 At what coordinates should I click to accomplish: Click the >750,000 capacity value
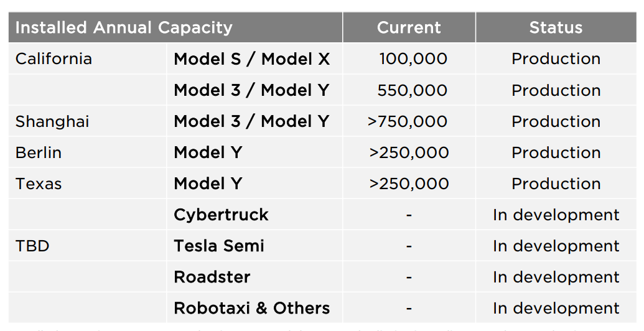click(x=408, y=121)
